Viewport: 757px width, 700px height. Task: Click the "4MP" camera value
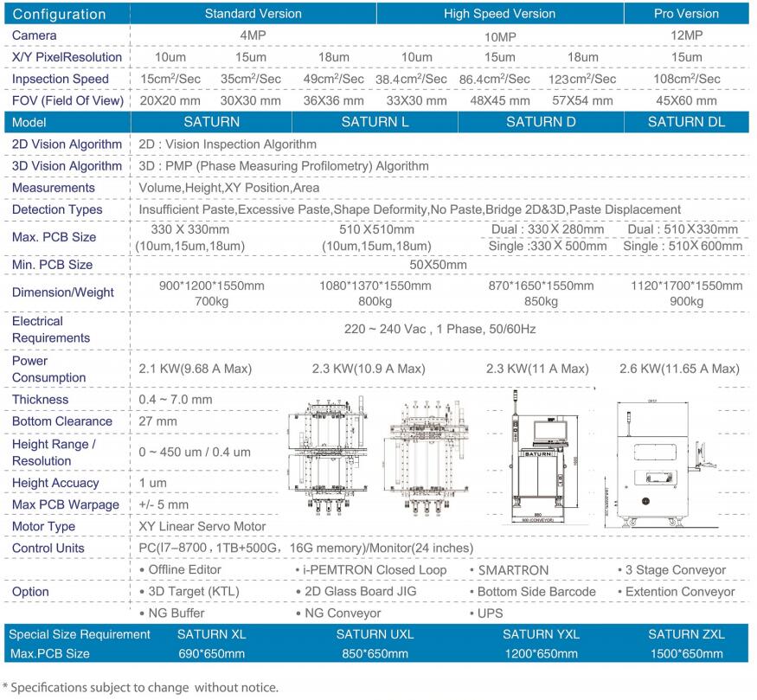253,35
